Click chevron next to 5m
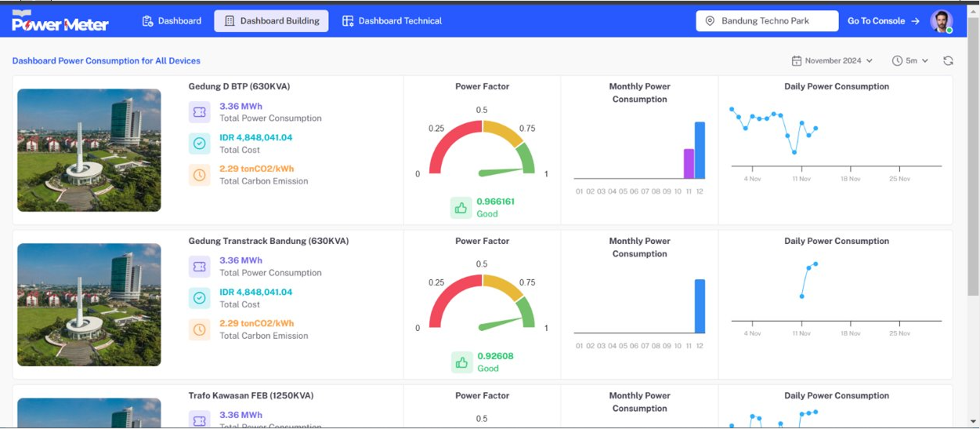The height and width of the screenshot is (429, 980). click(x=925, y=60)
